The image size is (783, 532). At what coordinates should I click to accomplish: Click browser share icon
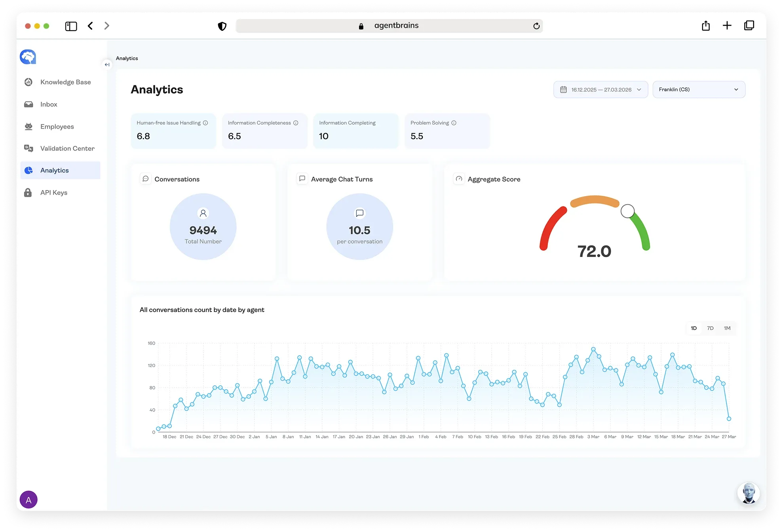tap(706, 26)
